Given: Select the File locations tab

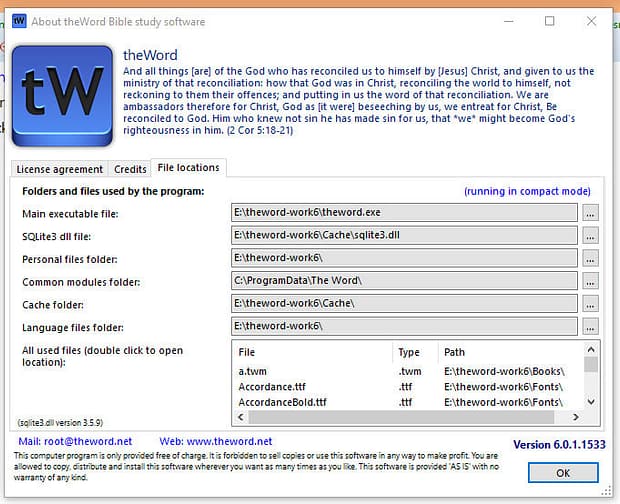Looking at the screenshot, I should [x=189, y=168].
